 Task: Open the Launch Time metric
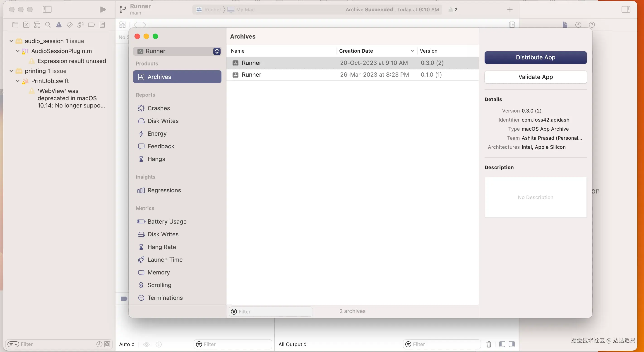(165, 260)
